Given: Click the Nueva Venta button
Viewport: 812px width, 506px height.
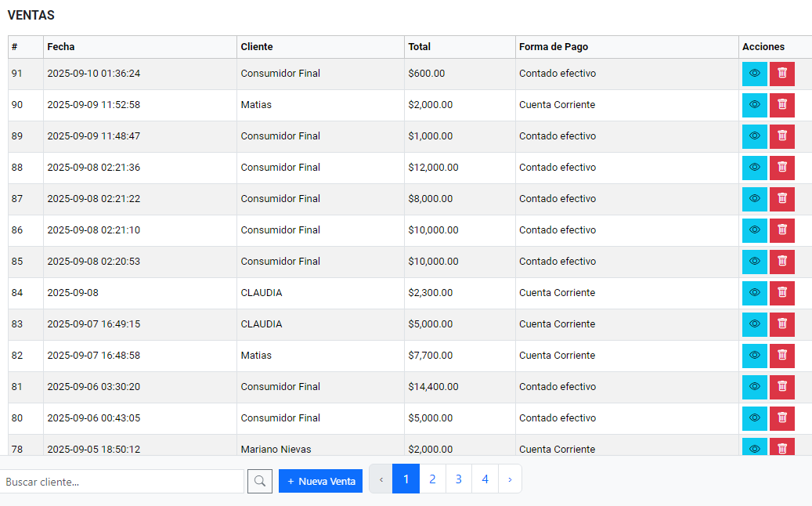Looking at the screenshot, I should tap(320, 480).
